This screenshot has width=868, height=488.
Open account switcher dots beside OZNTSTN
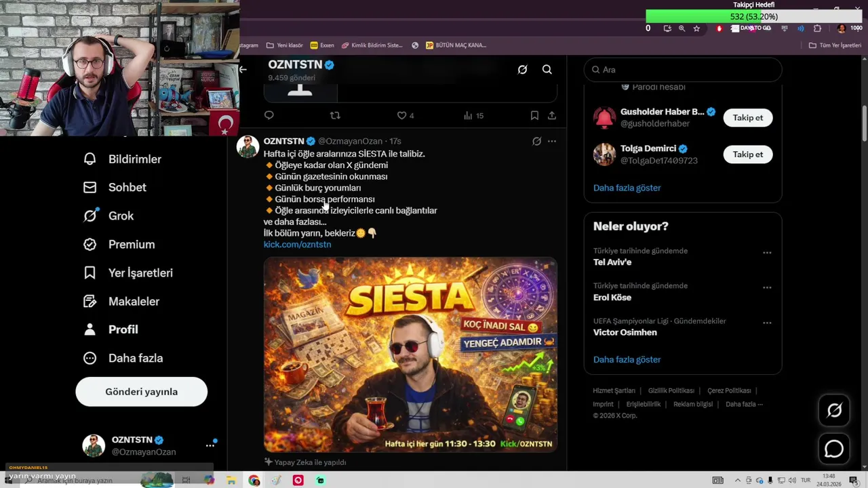click(210, 445)
